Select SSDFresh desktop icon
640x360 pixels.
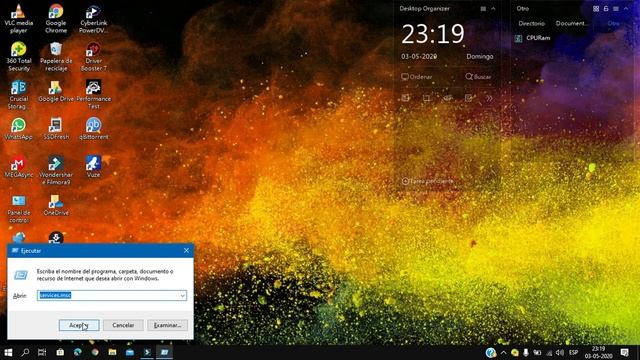click(56, 129)
